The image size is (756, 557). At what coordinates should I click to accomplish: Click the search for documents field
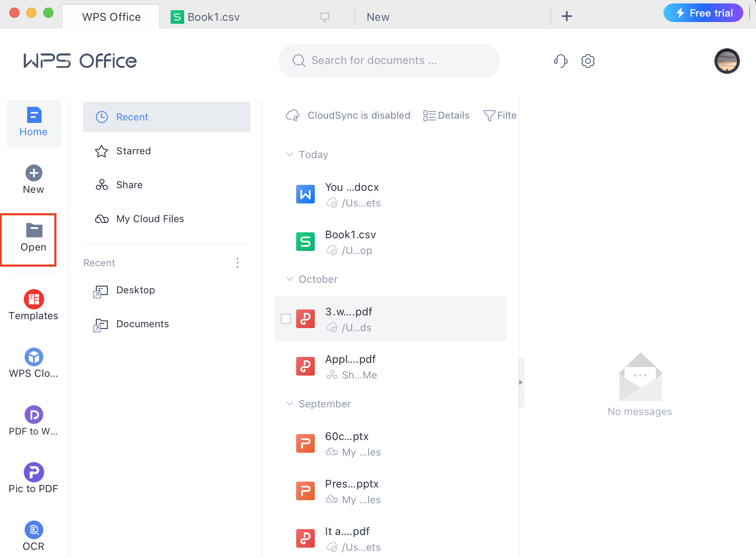click(389, 61)
